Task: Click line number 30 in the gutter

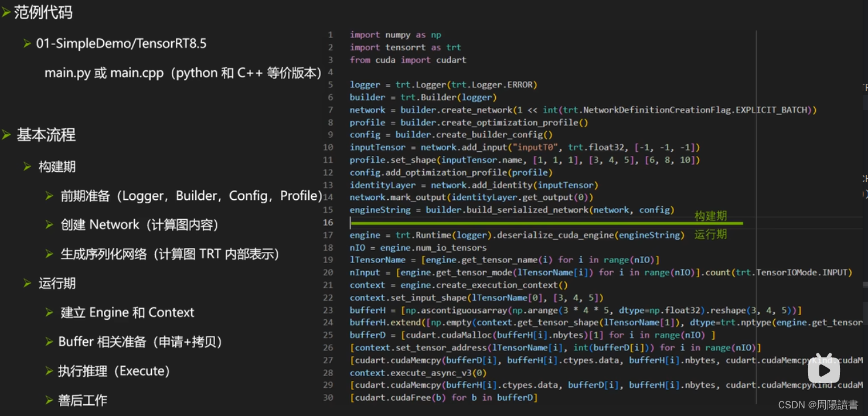Action: click(x=328, y=398)
